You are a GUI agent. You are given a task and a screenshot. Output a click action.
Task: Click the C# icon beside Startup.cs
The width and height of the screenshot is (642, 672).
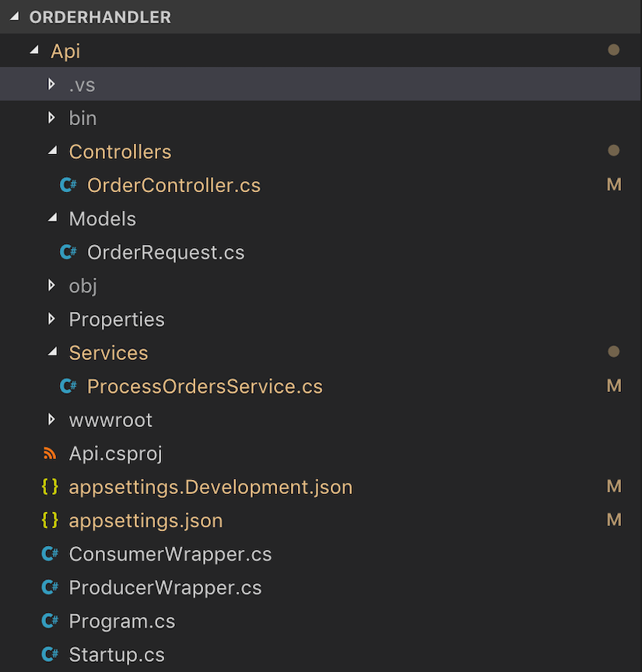(50, 654)
